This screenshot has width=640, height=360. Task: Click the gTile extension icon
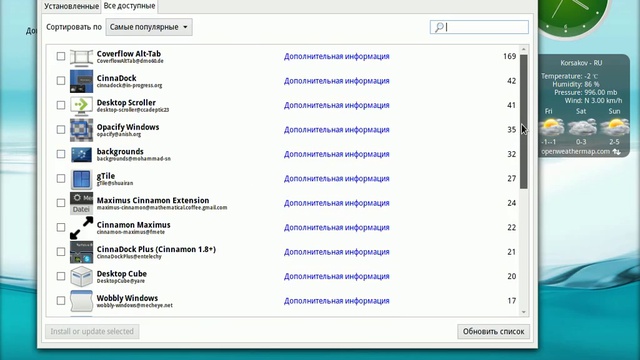click(x=81, y=179)
